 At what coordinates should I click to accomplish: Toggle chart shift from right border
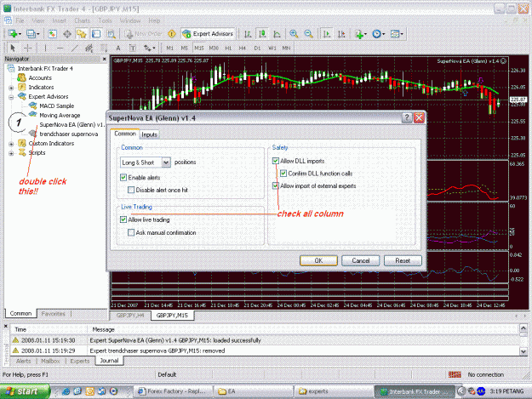click(341, 34)
